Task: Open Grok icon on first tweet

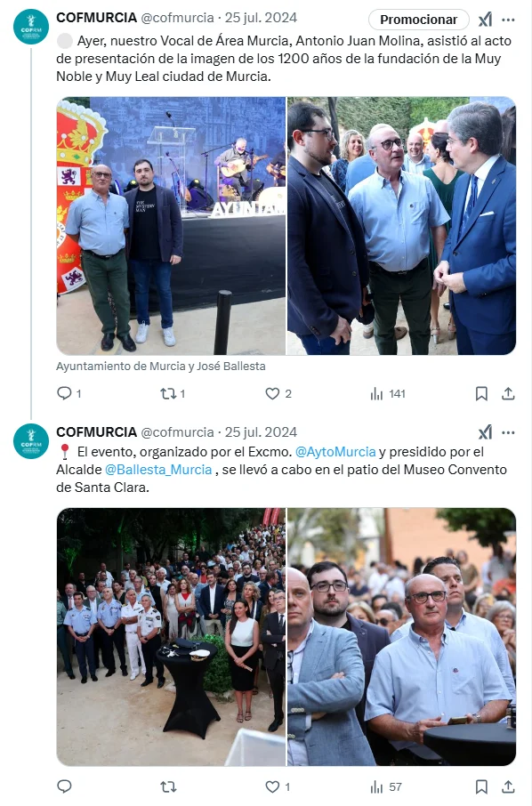Action: (485, 20)
